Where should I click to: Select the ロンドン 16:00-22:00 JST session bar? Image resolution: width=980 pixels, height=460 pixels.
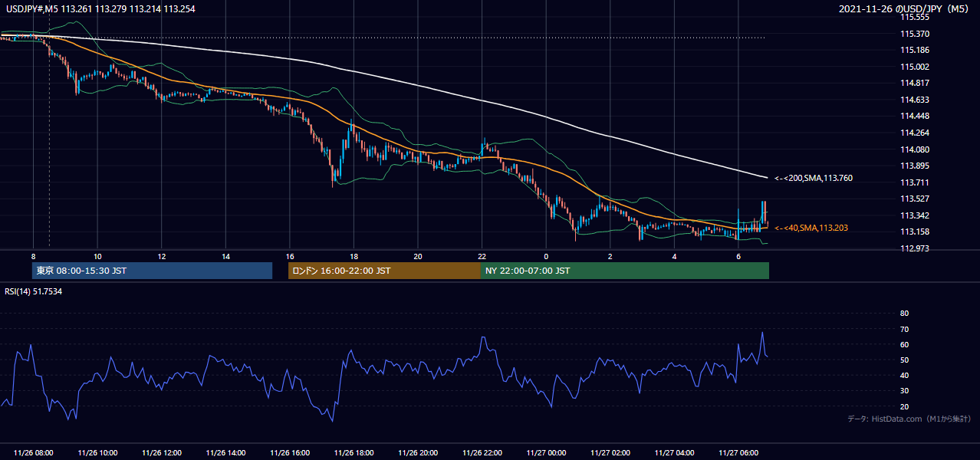coord(384,271)
